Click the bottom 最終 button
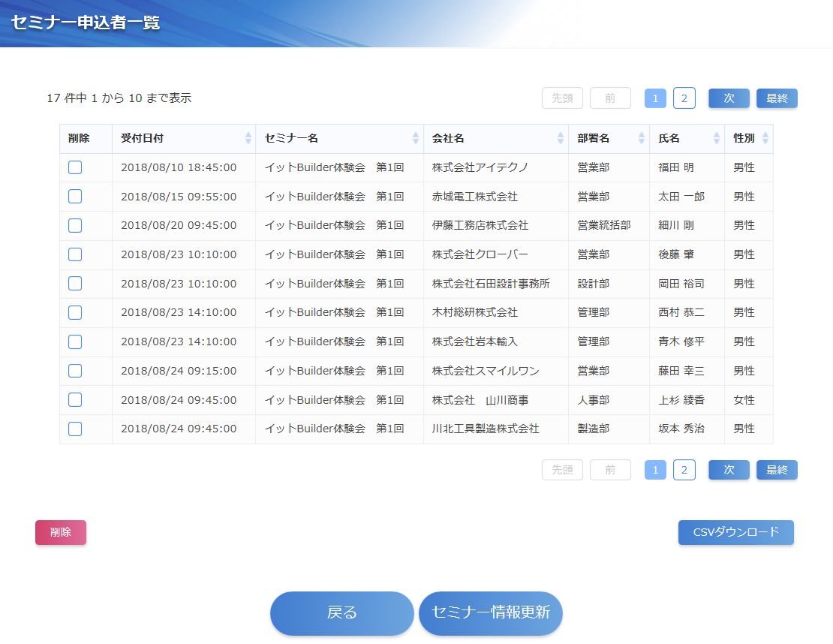The height and width of the screenshot is (644, 833). [x=777, y=470]
